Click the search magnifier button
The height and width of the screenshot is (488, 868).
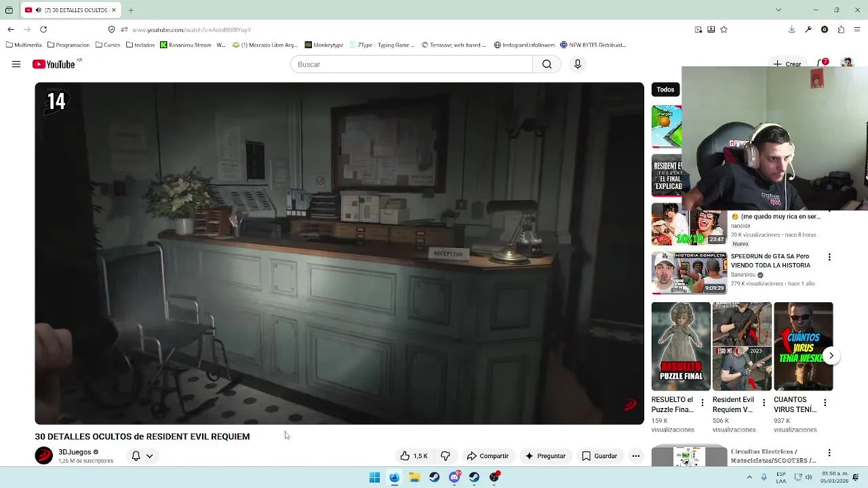click(x=547, y=64)
